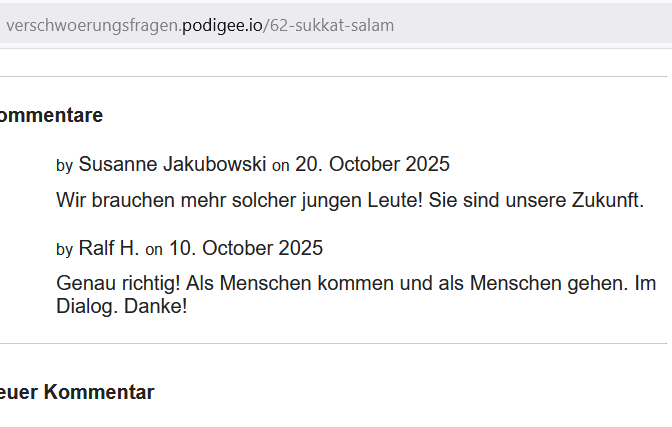Click the "on" label before 20. October

tap(281, 166)
